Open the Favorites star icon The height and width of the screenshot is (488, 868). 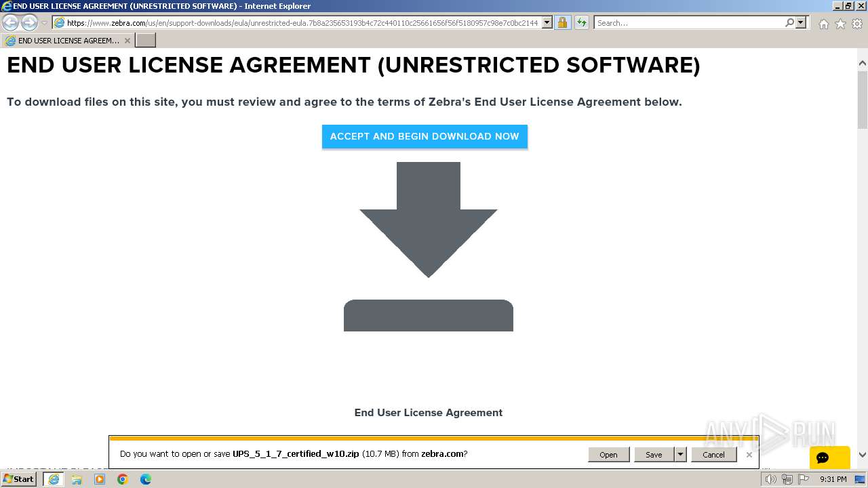[840, 24]
